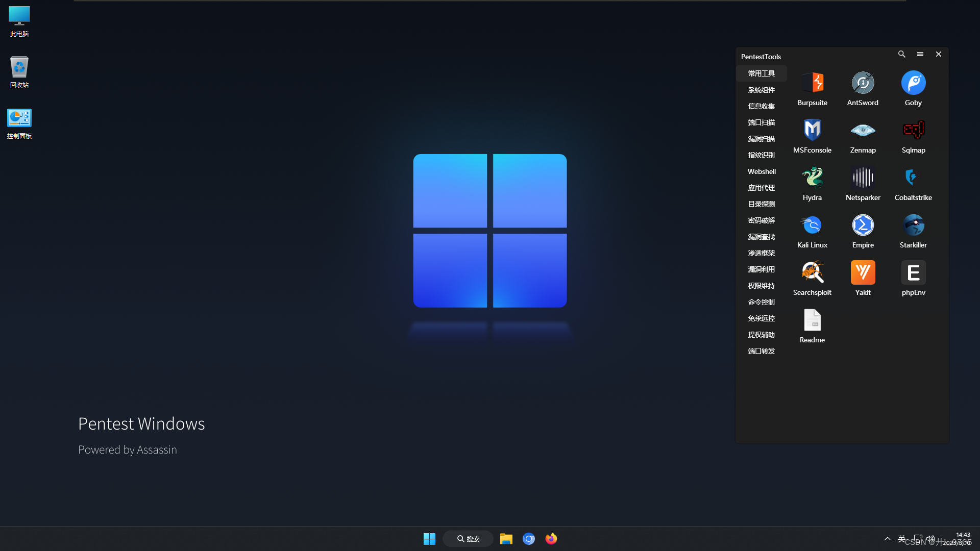Select the Webshell category tab

pyautogui.click(x=761, y=171)
